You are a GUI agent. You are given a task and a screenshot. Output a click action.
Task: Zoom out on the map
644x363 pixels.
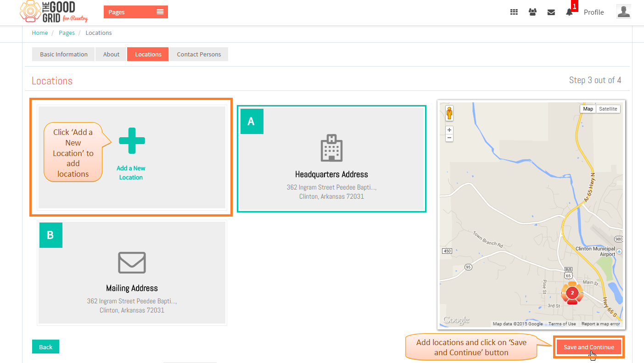click(449, 138)
